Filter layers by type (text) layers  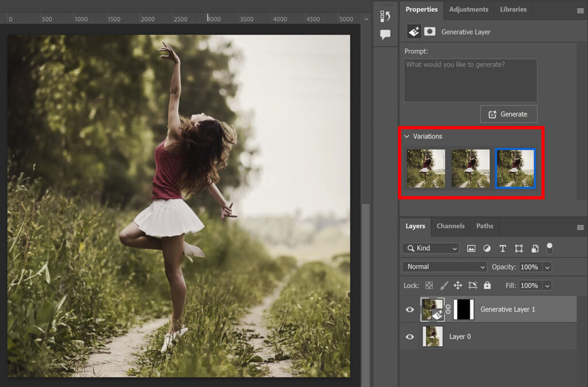[503, 248]
